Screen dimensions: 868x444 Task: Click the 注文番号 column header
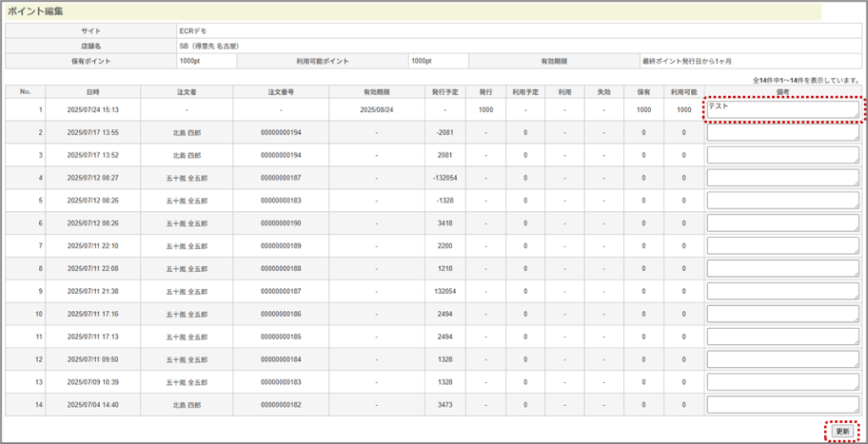click(281, 92)
